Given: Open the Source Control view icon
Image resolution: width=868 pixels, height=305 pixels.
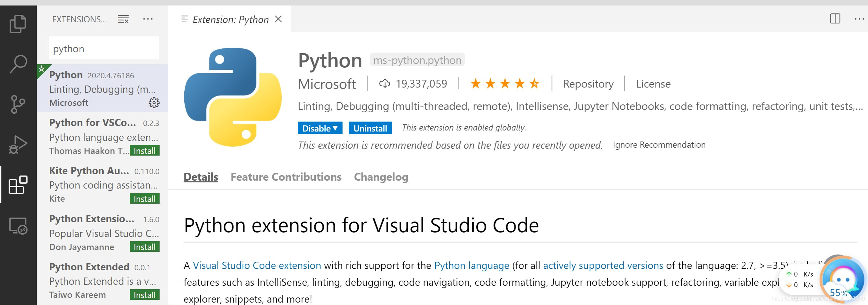Looking at the screenshot, I should 18,104.
